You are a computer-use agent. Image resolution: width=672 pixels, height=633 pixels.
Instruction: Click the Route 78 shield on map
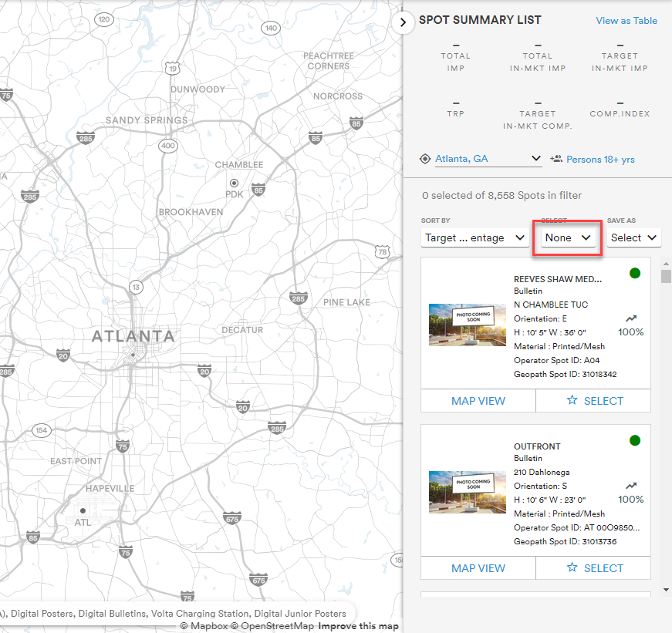(382, 252)
